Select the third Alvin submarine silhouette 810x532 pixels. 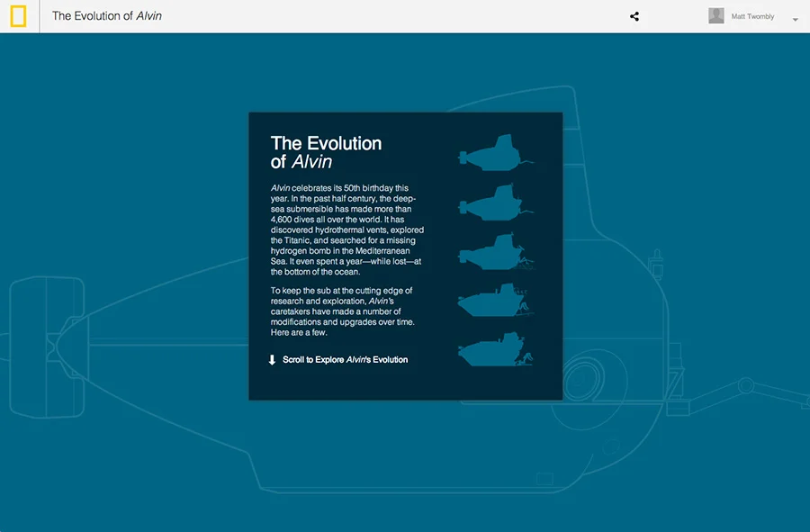(x=496, y=251)
